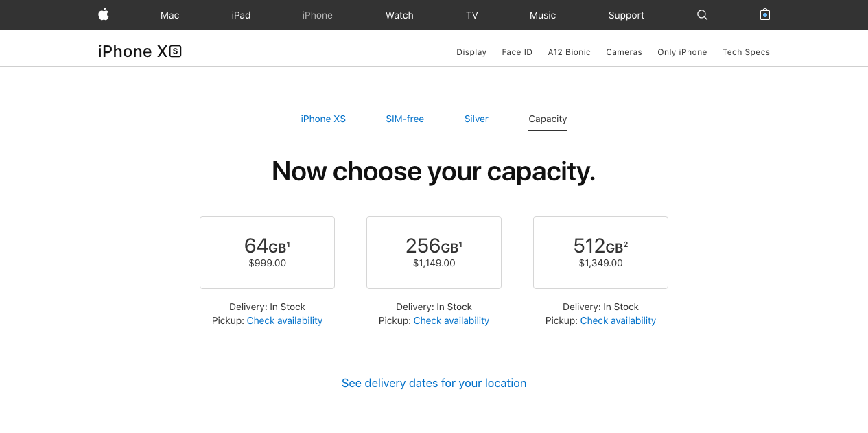Switch to the iPhone XS step tab
The height and width of the screenshot is (433, 868).
pyautogui.click(x=323, y=119)
